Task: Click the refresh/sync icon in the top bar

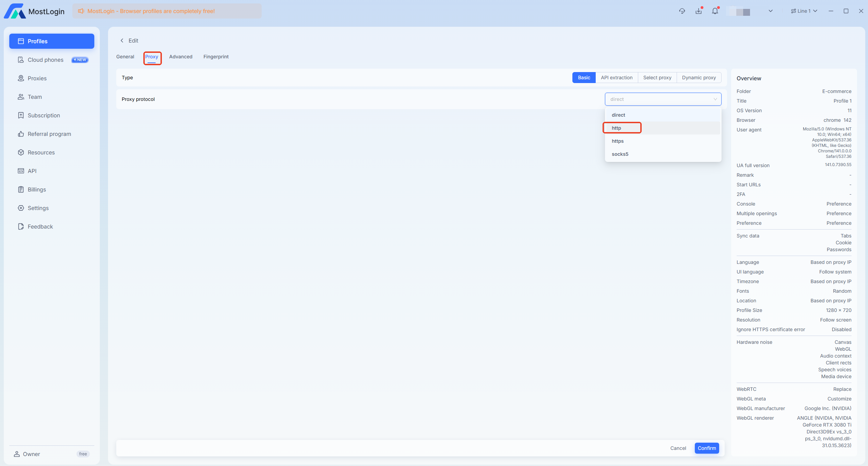Action: [x=682, y=11]
